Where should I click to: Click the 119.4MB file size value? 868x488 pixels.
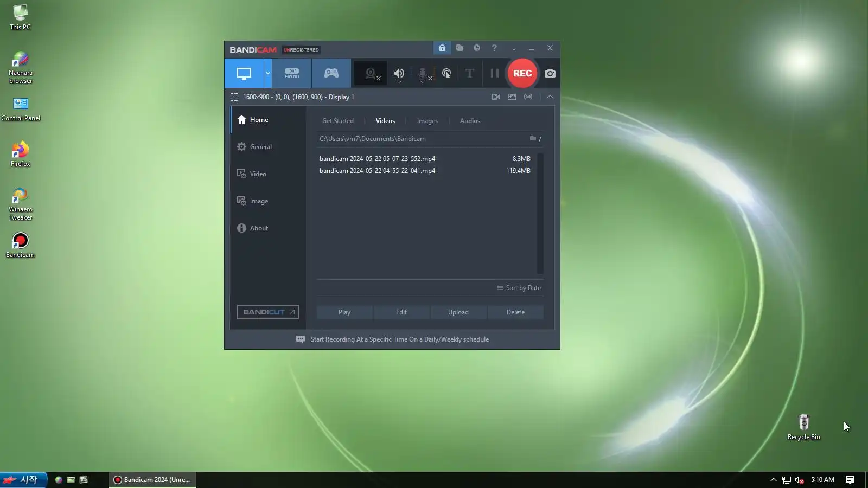point(518,171)
